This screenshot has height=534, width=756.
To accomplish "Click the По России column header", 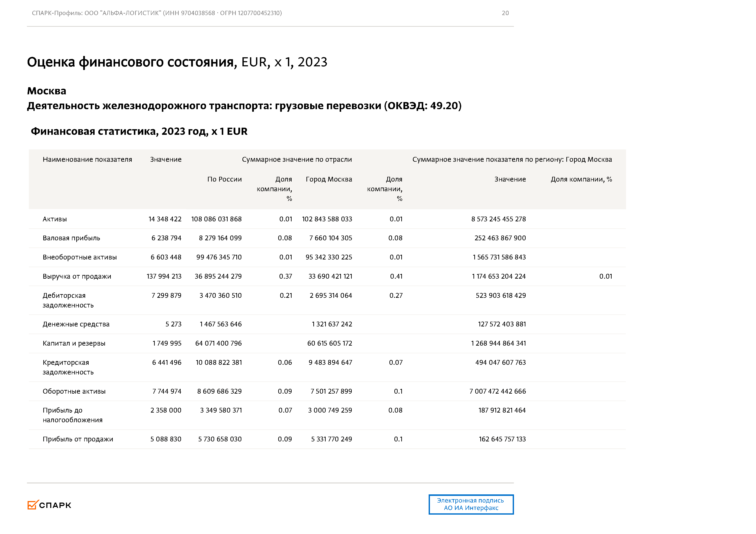I will click(224, 179).
